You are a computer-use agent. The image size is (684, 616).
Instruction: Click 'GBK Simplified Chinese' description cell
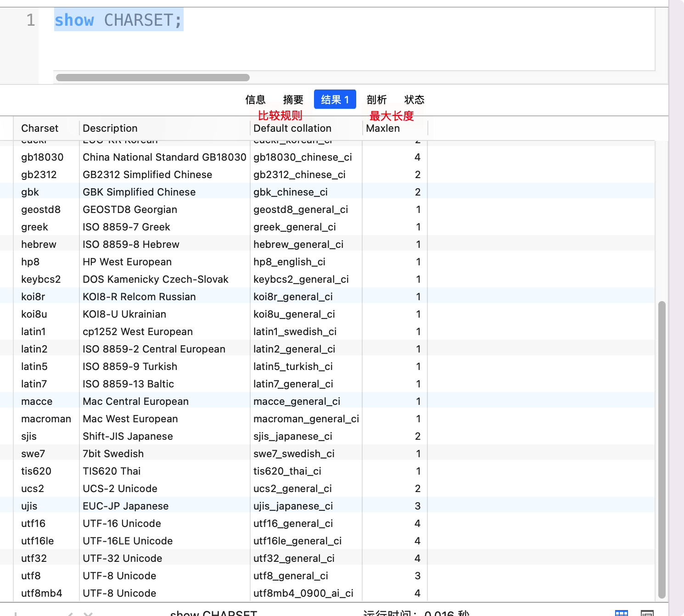pyautogui.click(x=139, y=192)
